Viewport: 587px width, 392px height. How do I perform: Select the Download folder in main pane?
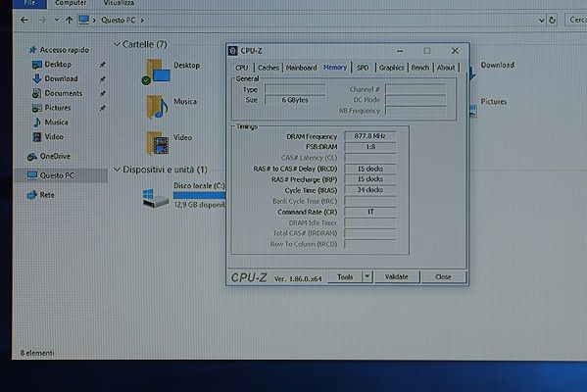pos(497,65)
